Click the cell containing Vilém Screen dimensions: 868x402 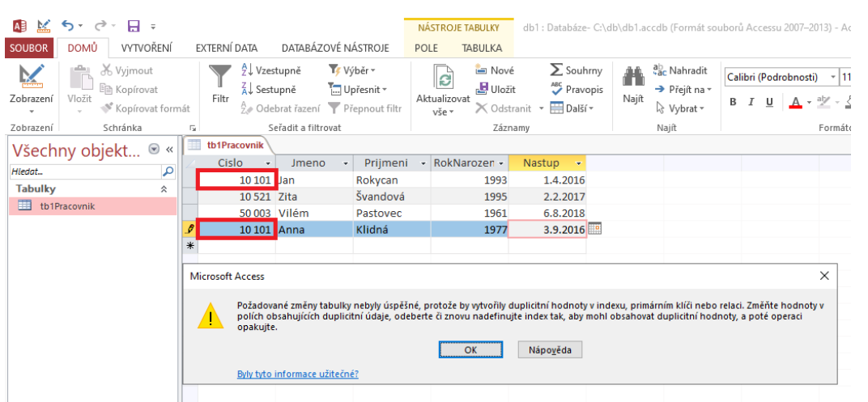314,214
